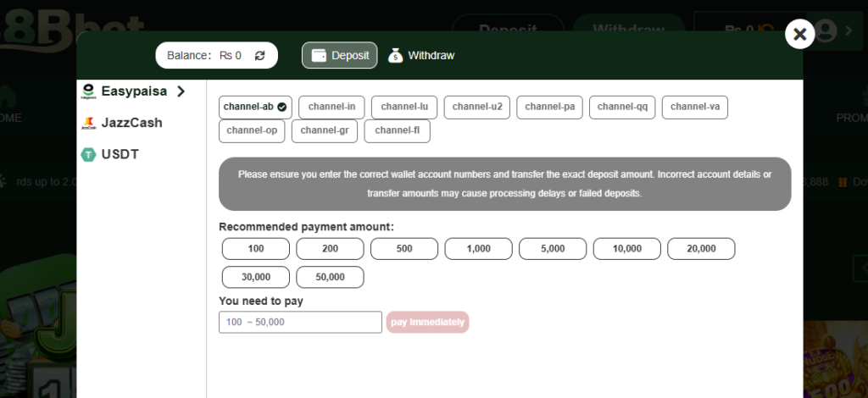
Task: Click the Easypaisa logo icon
Action: click(x=88, y=91)
